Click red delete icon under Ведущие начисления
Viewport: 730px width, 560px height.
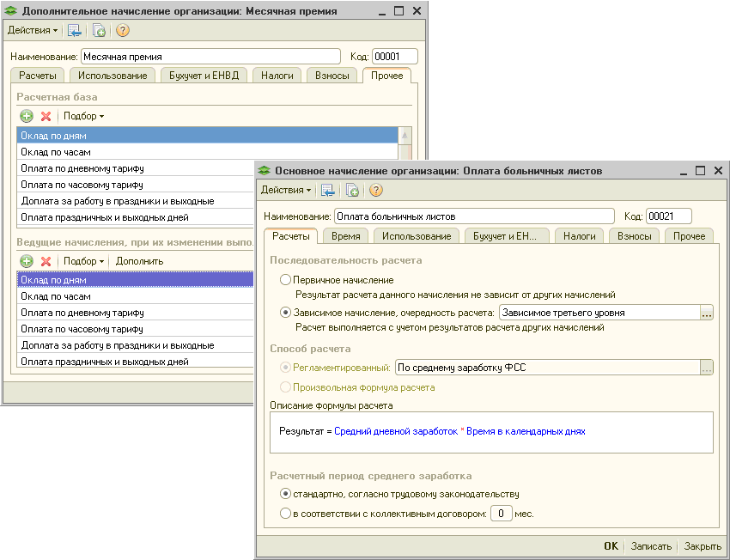[46, 261]
